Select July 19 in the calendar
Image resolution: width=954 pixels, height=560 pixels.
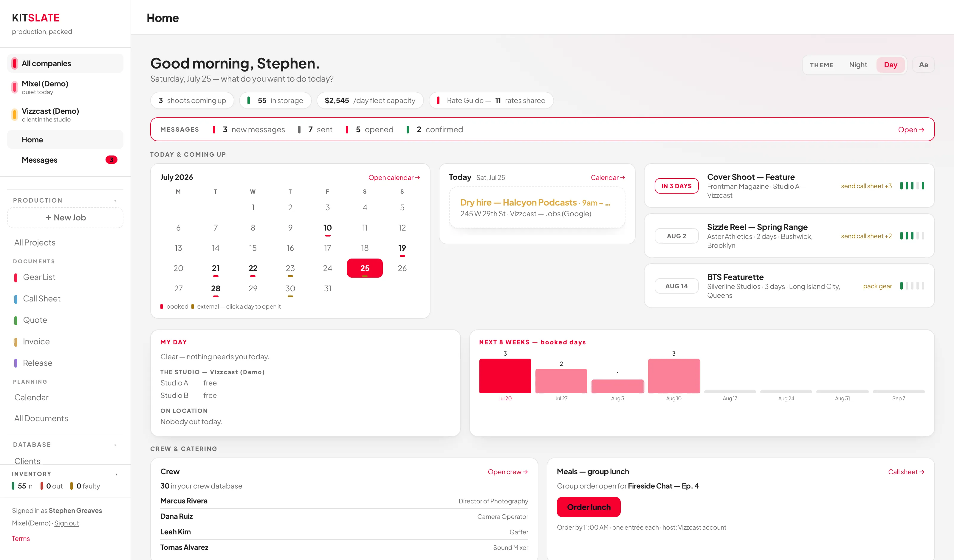pyautogui.click(x=402, y=248)
